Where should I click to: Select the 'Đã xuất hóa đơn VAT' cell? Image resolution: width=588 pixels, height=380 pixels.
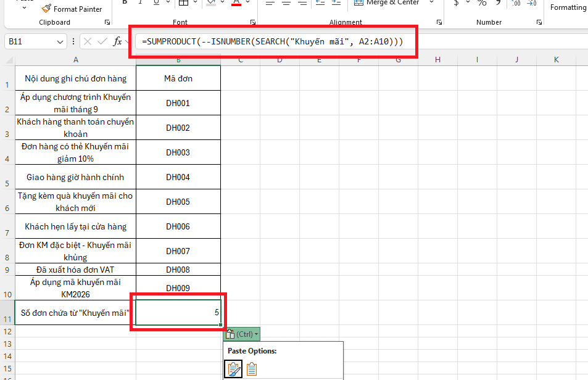[75, 270]
